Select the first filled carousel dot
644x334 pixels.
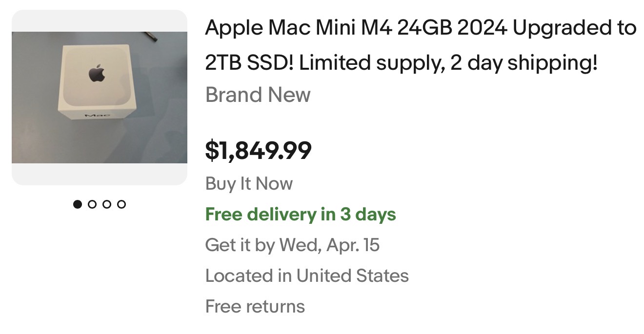click(x=78, y=204)
